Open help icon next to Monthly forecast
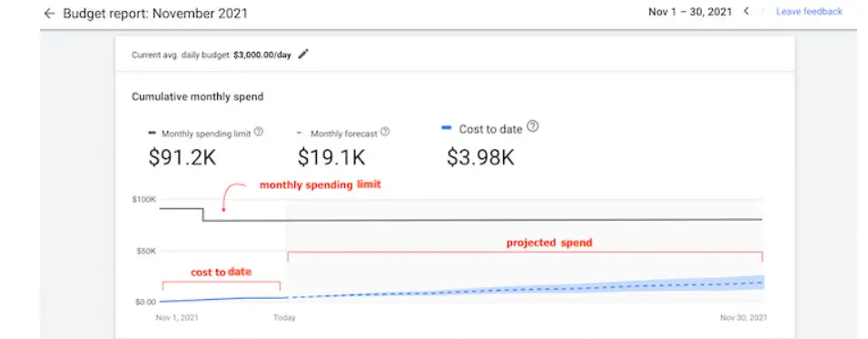The image size is (868, 339). click(385, 133)
